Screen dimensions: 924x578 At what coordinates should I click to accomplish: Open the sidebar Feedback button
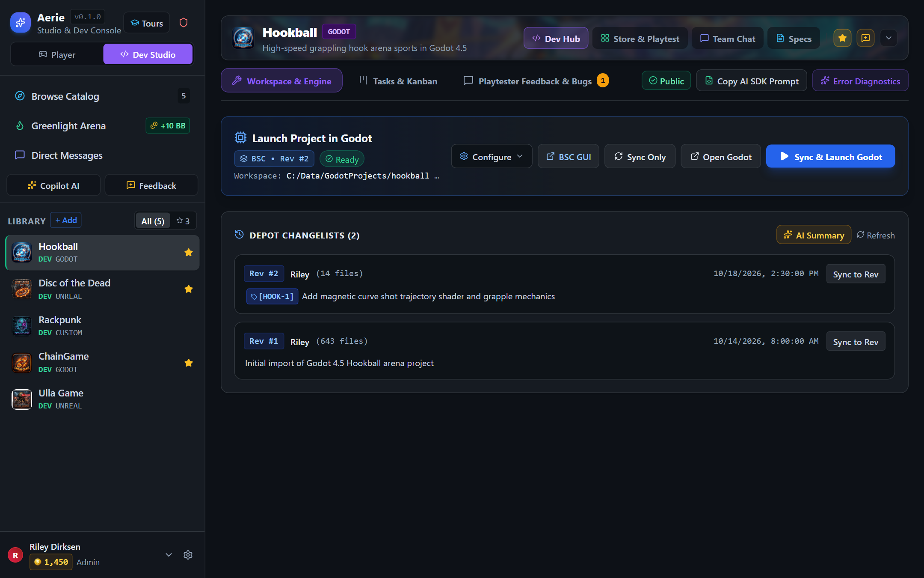click(x=151, y=185)
